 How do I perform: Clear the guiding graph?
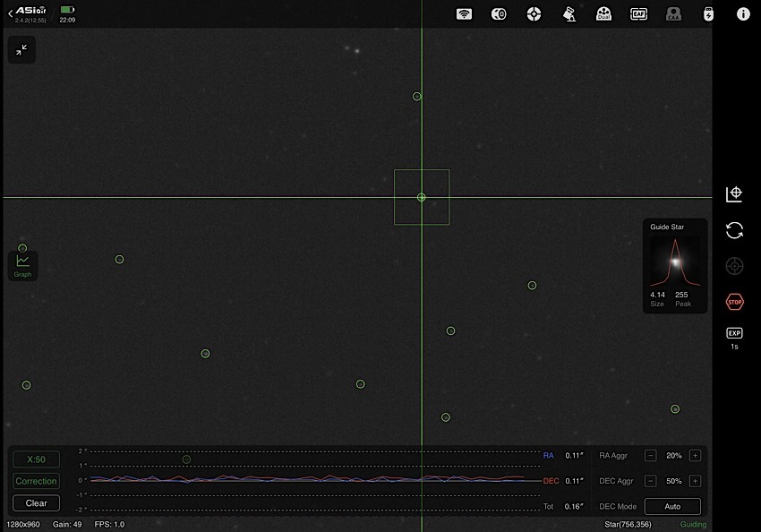pos(36,502)
